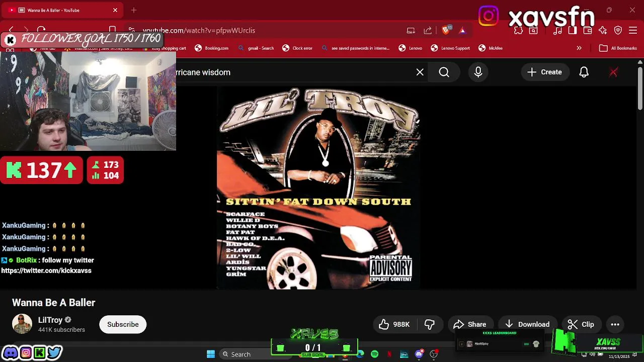This screenshot has width=644, height=362.
Task: Click the Discord icon in overlay
Action: [x=11, y=352]
